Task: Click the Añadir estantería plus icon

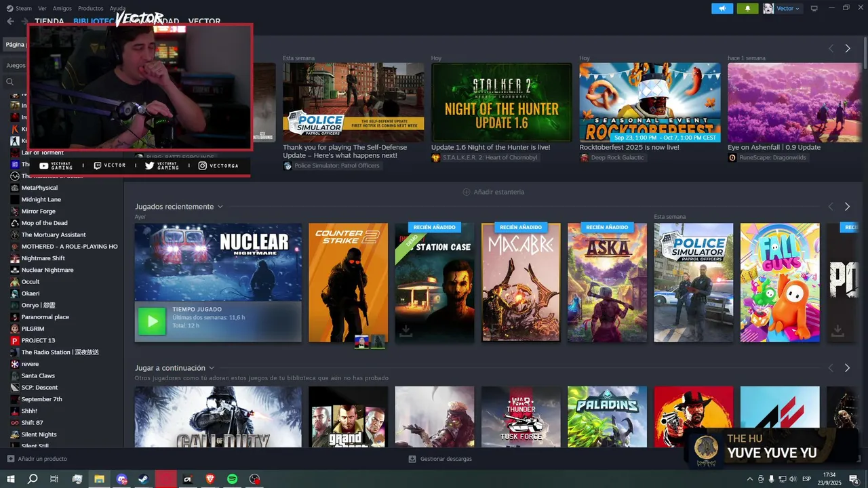Action: [x=466, y=192]
